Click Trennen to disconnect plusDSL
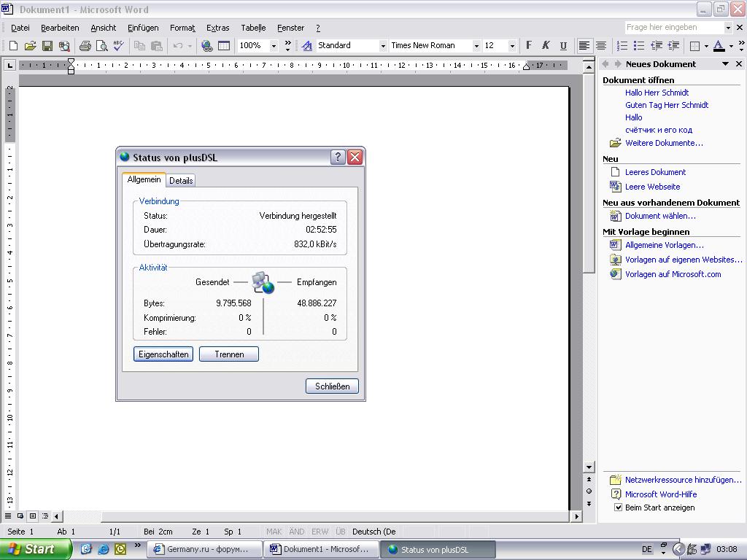Viewport: 747px width, 560px height. 229,354
